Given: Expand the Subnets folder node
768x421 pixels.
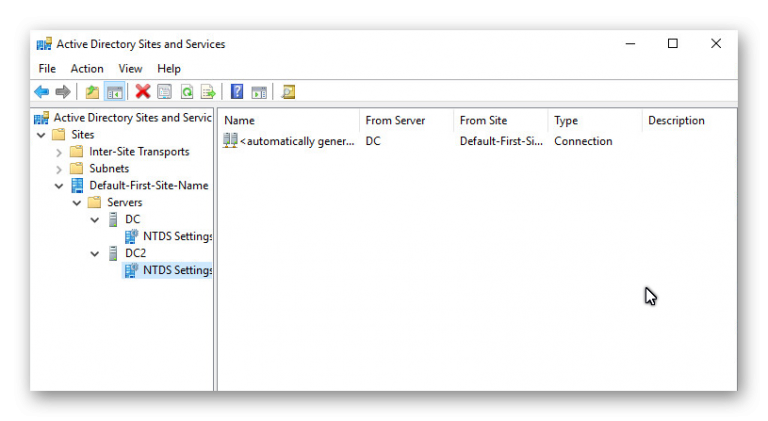Looking at the screenshot, I should [59, 169].
